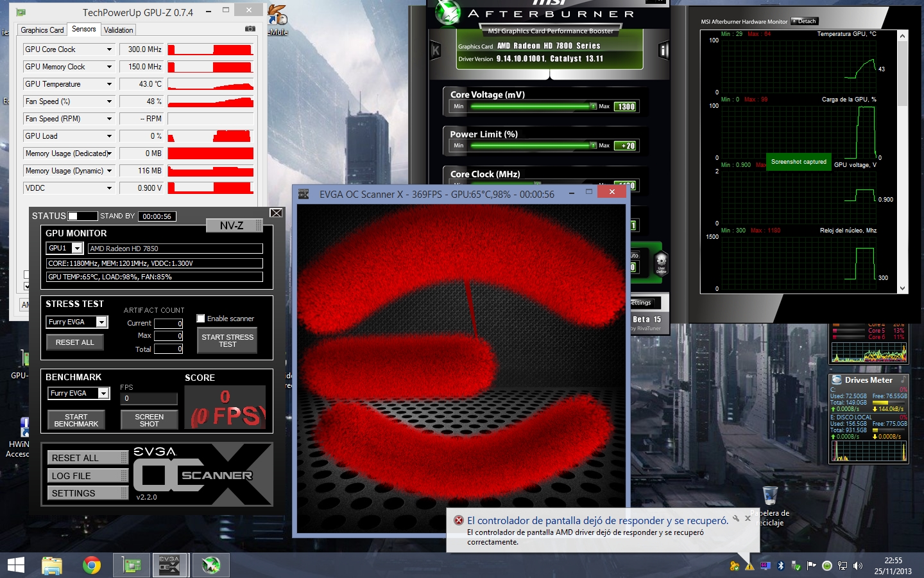Switch to MSI Afterburner on the taskbar
This screenshot has height=578, width=924.
[x=211, y=565]
